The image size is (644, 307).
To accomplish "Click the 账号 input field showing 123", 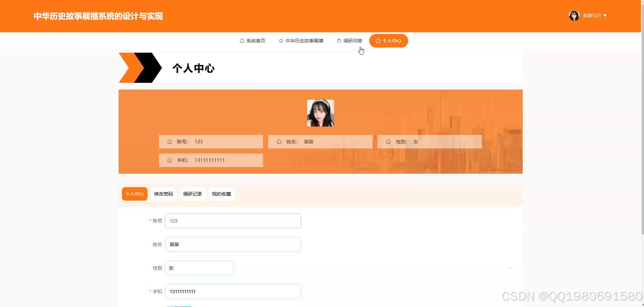I will pyautogui.click(x=232, y=221).
